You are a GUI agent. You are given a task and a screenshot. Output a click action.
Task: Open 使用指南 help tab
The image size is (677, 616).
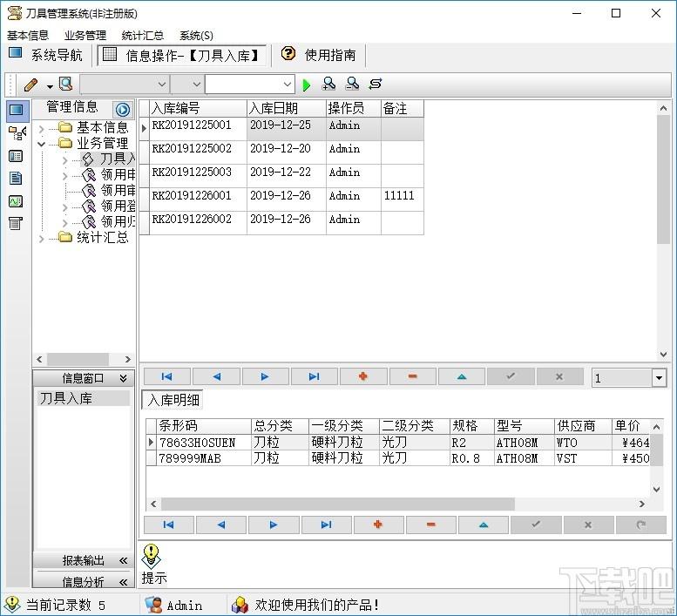coord(319,55)
